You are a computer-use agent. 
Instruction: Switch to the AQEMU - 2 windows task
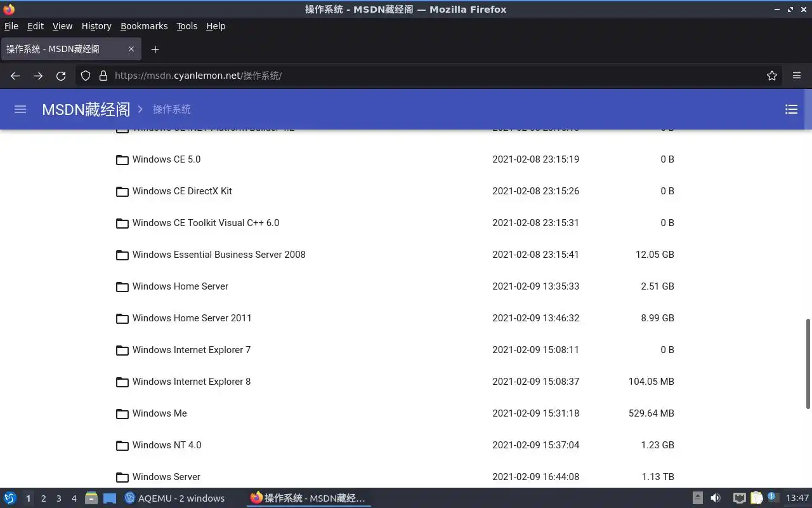pos(175,498)
